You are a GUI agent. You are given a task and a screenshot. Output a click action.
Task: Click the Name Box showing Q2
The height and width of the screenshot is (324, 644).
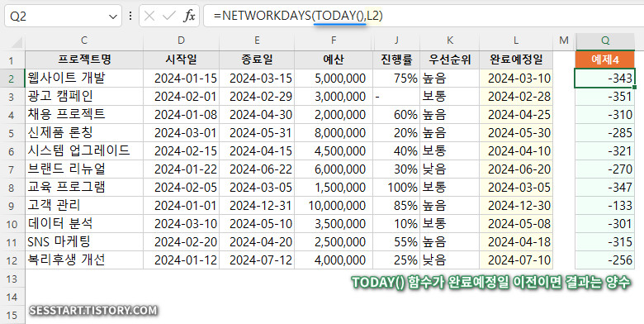click(64, 16)
